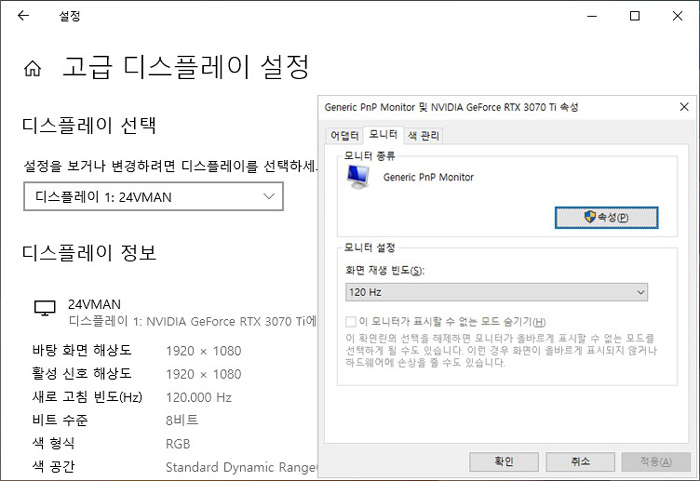Open the 색 관리 tab
Image resolution: width=700 pixels, height=481 pixels.
click(423, 135)
